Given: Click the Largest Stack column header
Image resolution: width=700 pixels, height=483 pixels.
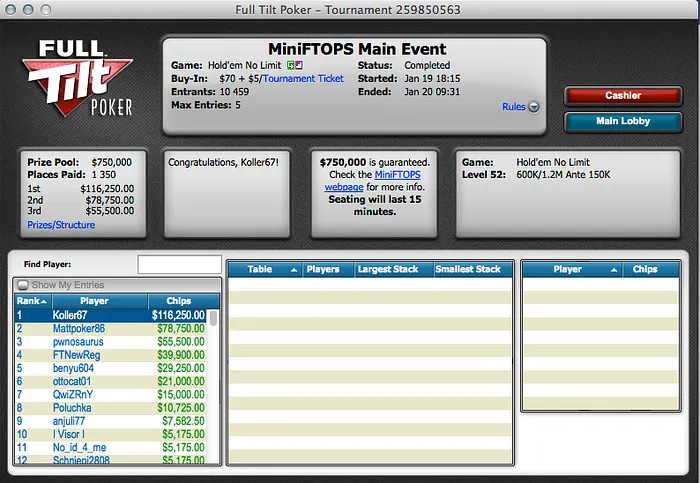Looking at the screenshot, I should pyautogui.click(x=388, y=269).
